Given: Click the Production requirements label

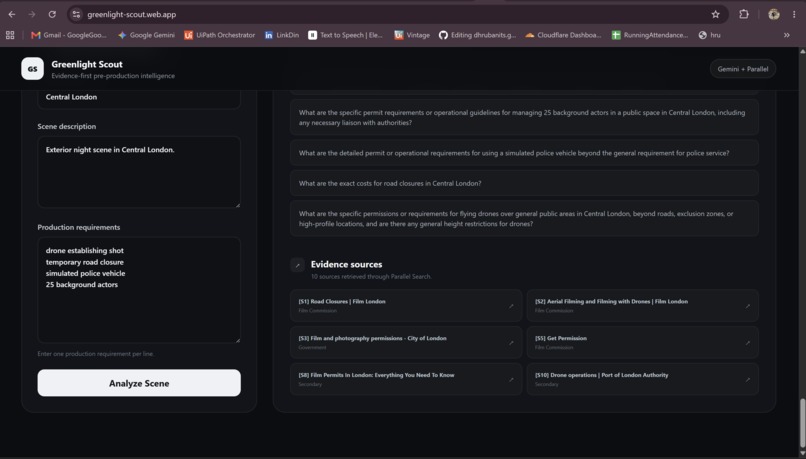Looking at the screenshot, I should pos(79,227).
